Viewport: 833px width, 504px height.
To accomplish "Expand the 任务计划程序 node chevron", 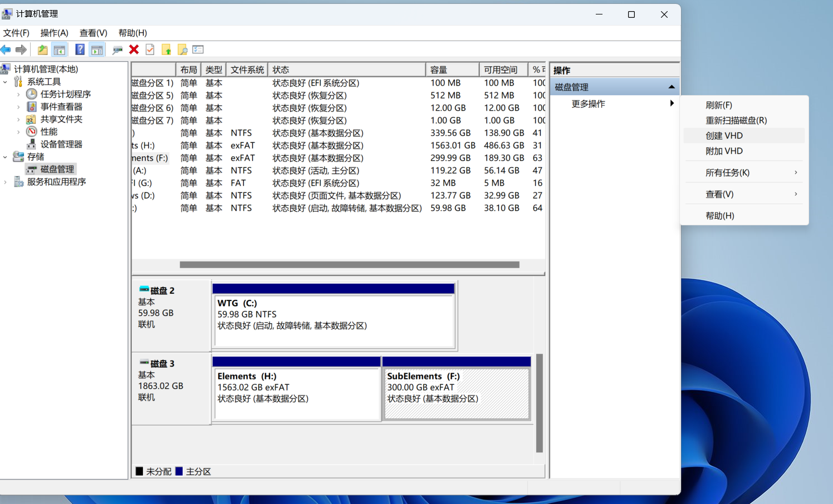I will point(18,95).
